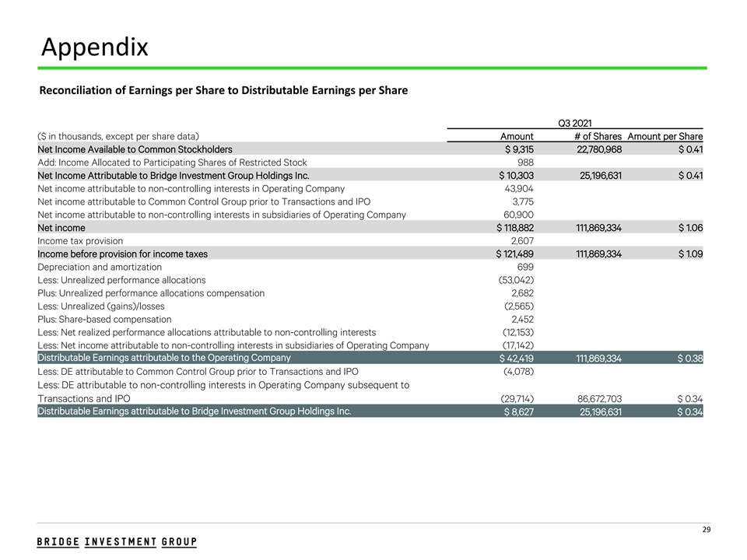This screenshot has height=560, width=747.
Task: Click the Amount column header
Action: (516, 135)
